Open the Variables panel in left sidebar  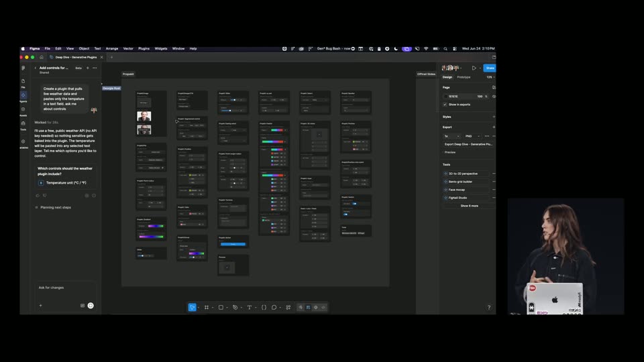pyautogui.click(x=23, y=143)
